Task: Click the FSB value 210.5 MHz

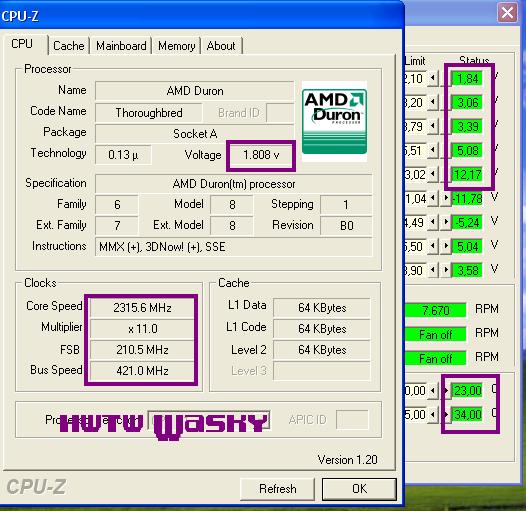Action: (x=142, y=350)
